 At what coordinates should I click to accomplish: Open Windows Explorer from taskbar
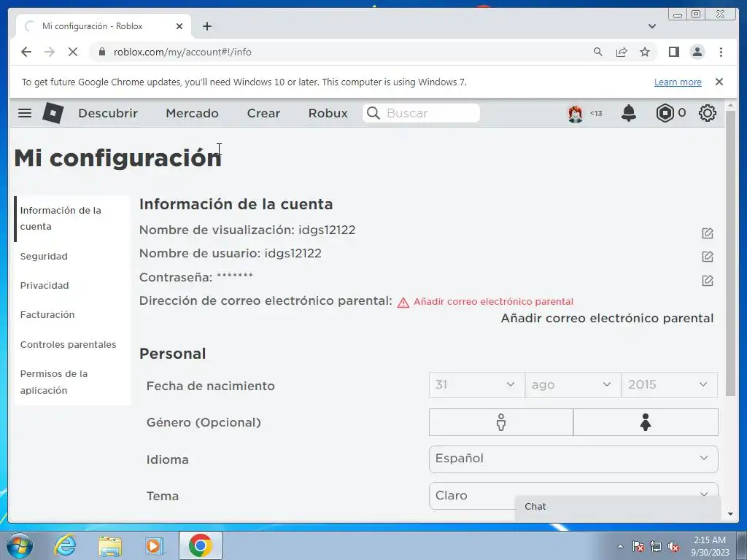[109, 545]
